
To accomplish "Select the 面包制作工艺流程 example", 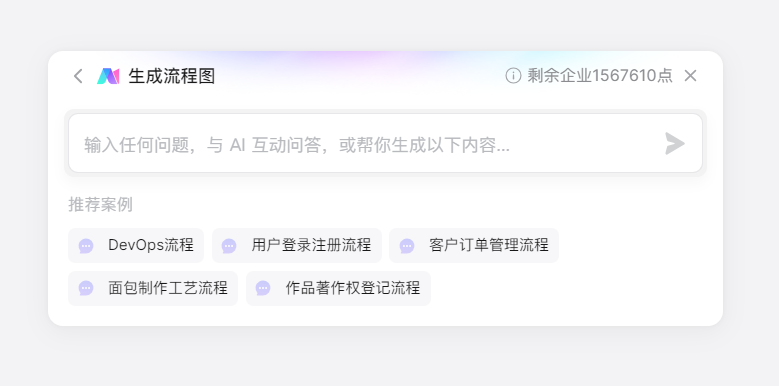I will pyautogui.click(x=153, y=288).
